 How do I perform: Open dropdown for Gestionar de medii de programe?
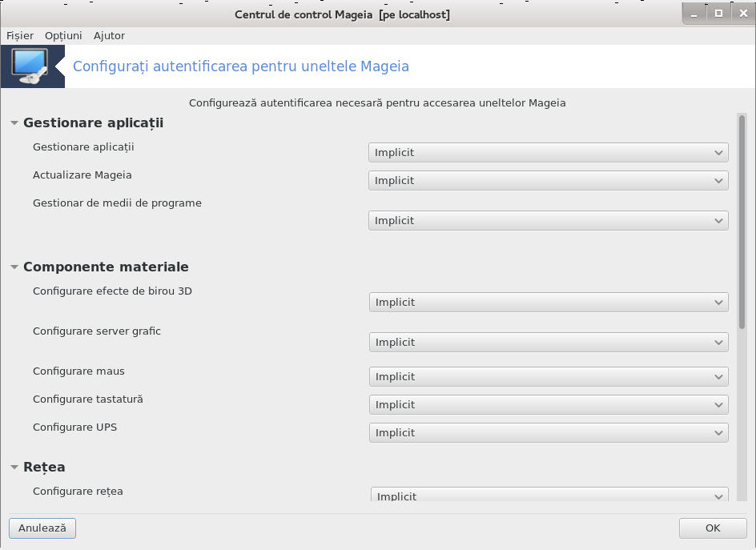(549, 220)
